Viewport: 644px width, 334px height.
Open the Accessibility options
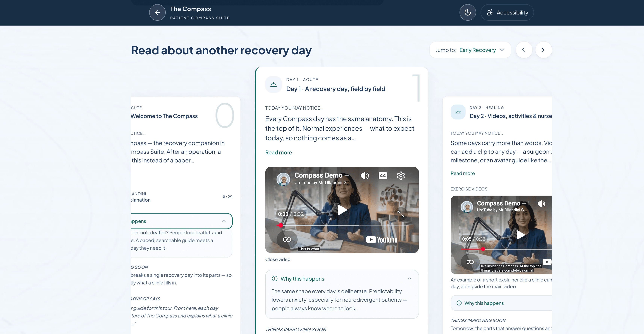click(x=507, y=12)
